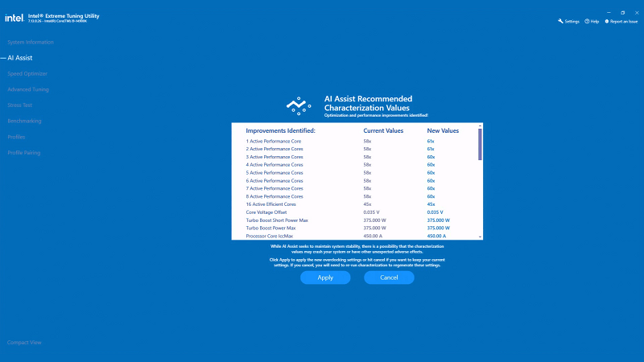Click scrollbar up arrow in values list
Viewport: 644px width, 362px height.
[x=480, y=126]
